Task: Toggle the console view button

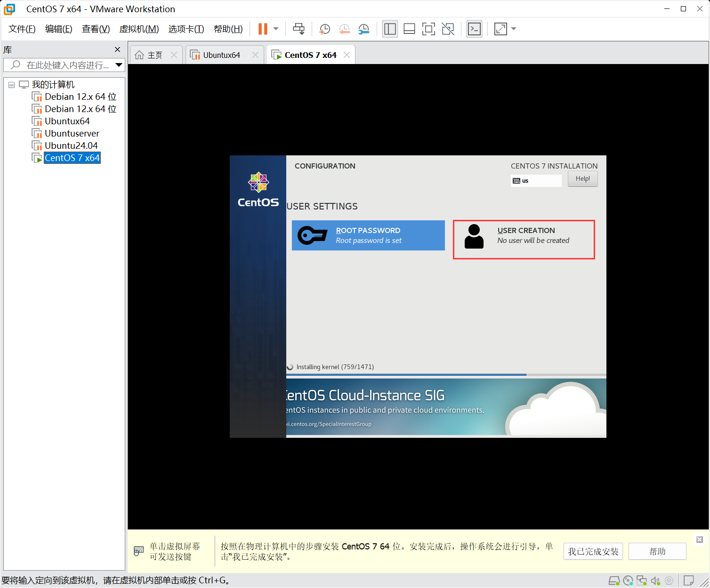Action: click(474, 29)
